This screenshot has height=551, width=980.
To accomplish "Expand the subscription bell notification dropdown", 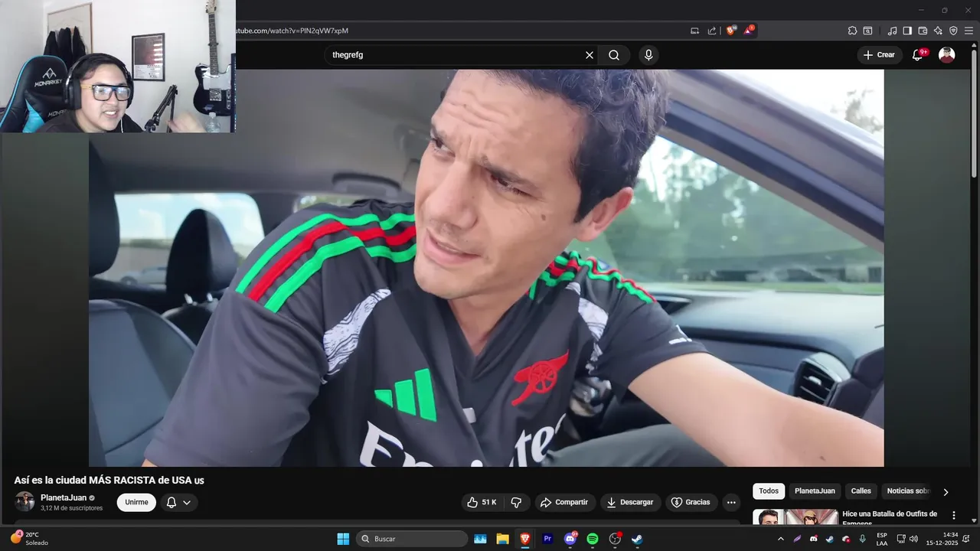I will click(x=179, y=502).
